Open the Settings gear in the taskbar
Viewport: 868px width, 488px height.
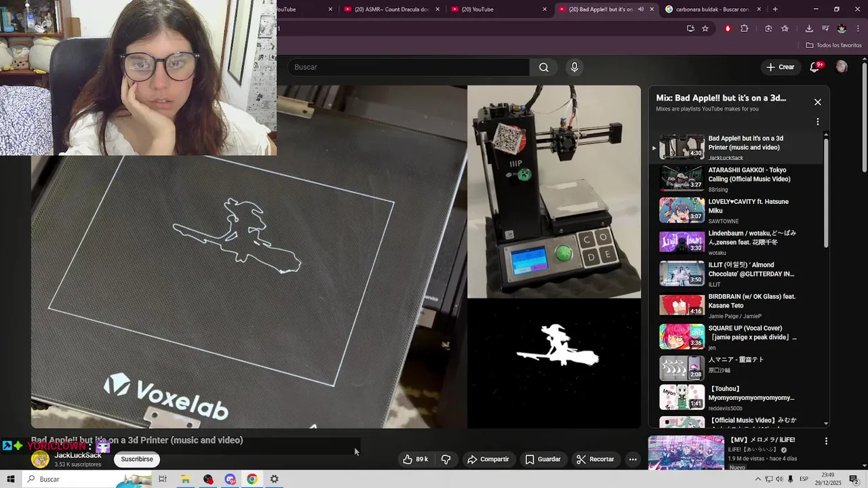pos(275,479)
